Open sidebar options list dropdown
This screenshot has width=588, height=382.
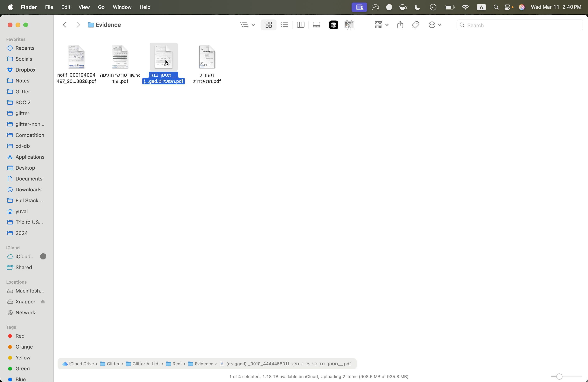247,25
